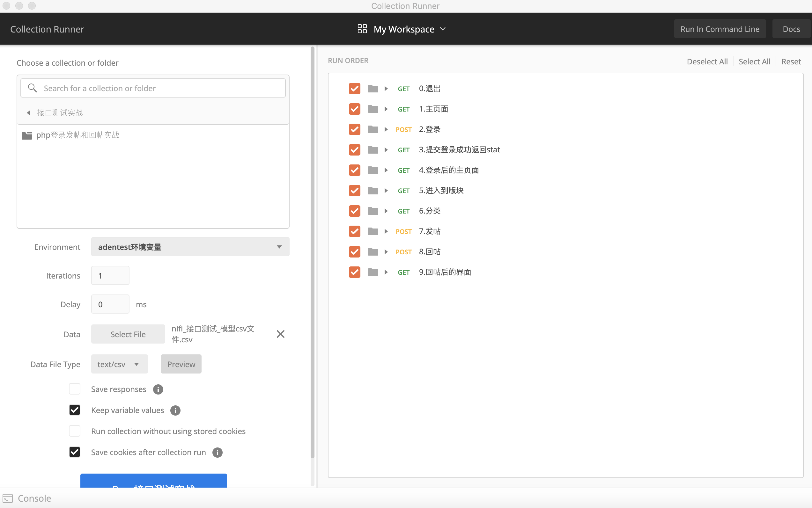812x508 pixels.
Task: Click the Save responses info icon
Action: [x=158, y=389]
